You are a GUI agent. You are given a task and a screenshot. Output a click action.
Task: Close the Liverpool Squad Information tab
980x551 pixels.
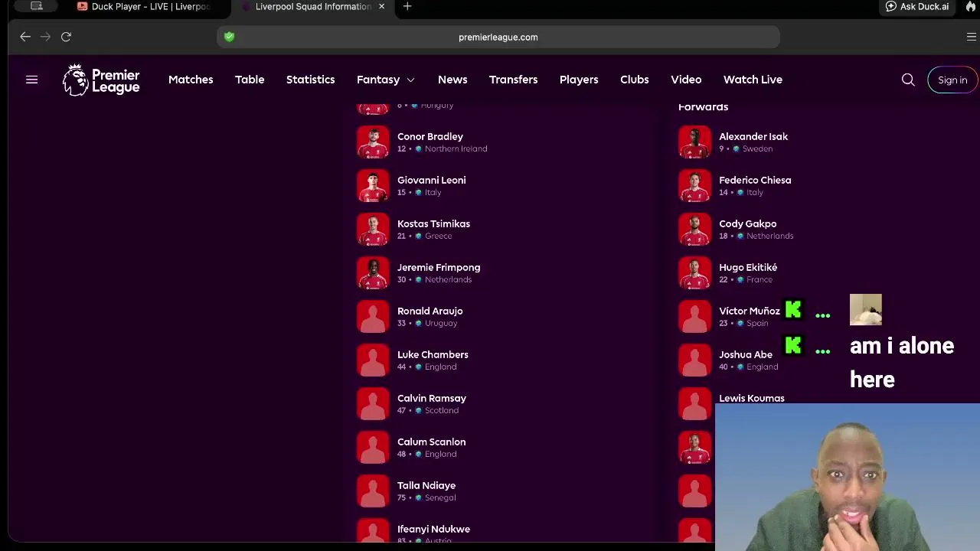[381, 6]
